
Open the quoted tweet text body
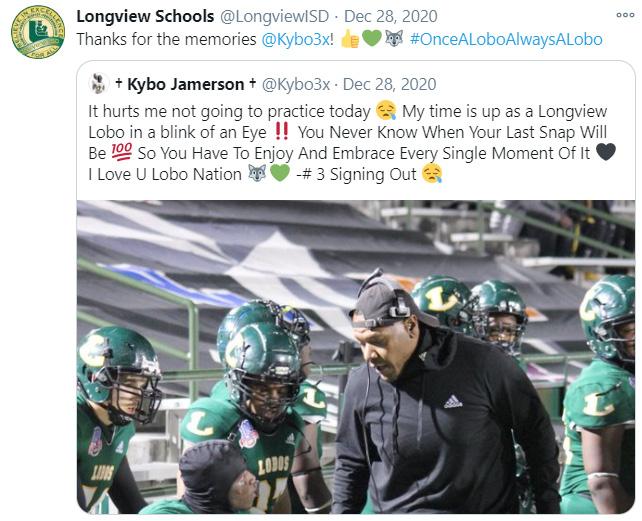click(x=352, y=143)
